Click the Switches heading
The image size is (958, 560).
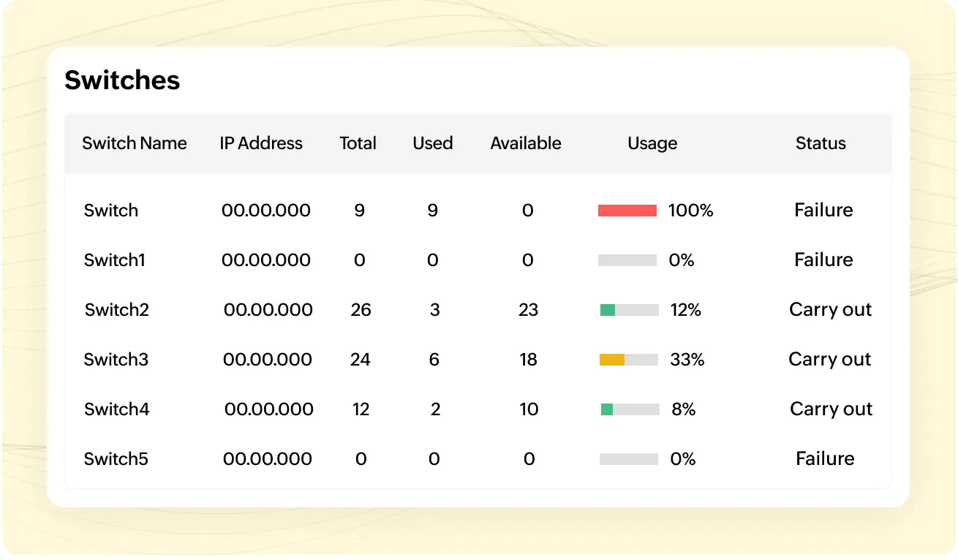point(122,80)
